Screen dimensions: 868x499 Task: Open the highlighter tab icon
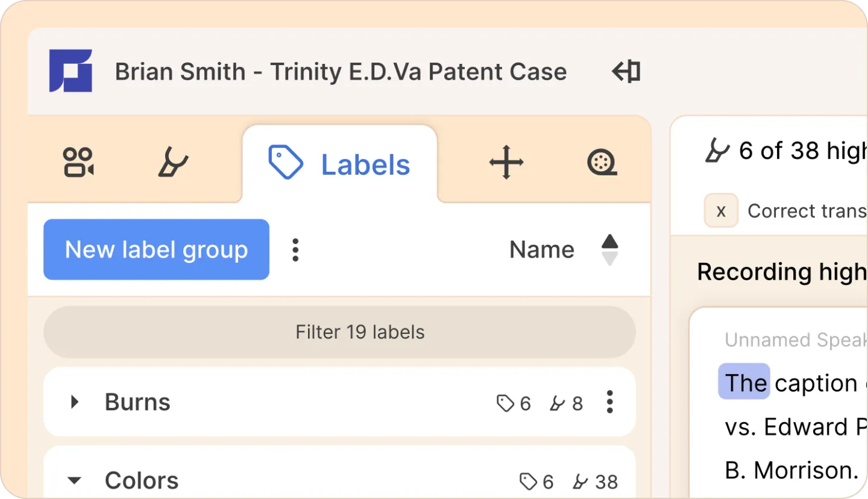173,163
